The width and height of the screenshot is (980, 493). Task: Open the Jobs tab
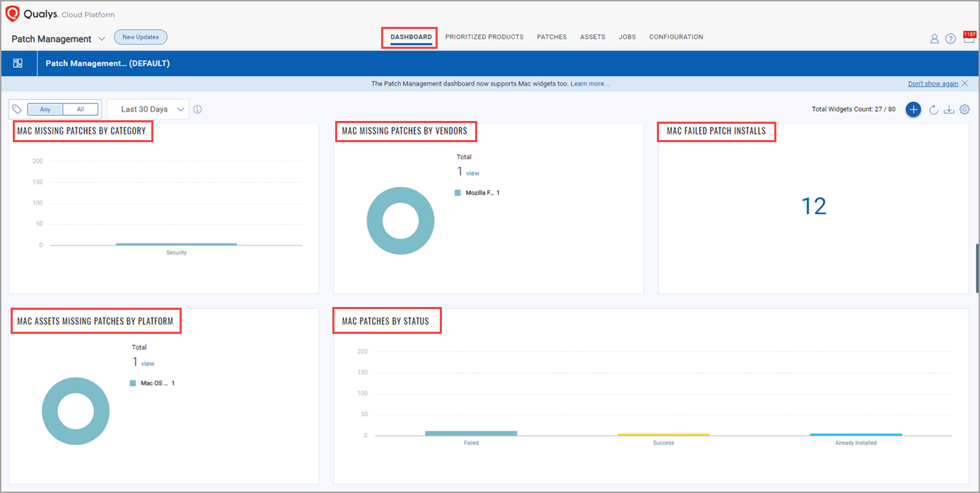click(x=627, y=37)
